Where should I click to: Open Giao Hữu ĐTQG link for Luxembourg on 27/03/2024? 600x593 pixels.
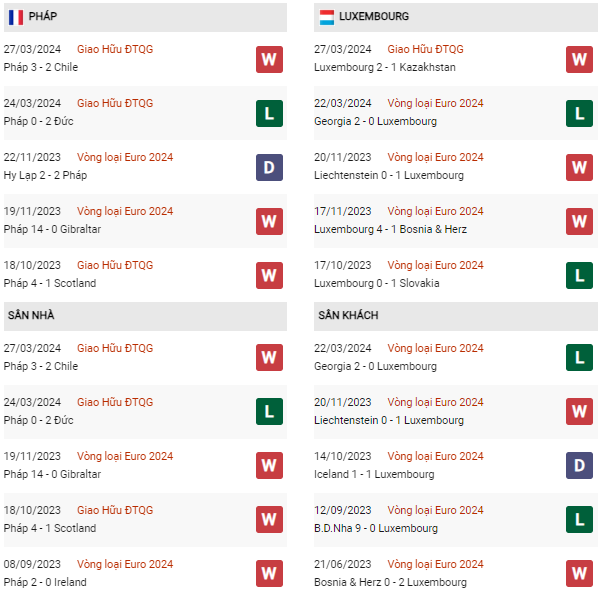click(x=425, y=49)
